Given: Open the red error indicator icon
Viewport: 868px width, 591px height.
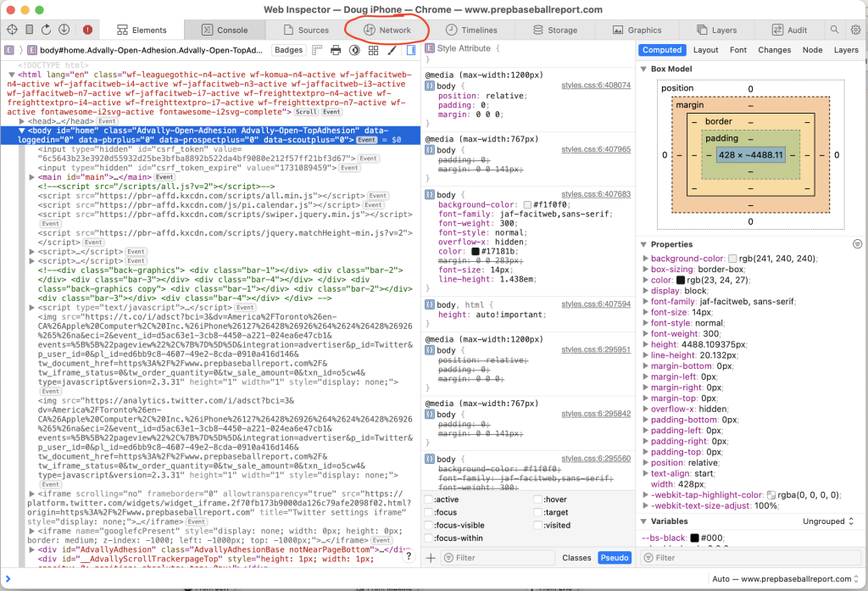Looking at the screenshot, I should tap(87, 30).
